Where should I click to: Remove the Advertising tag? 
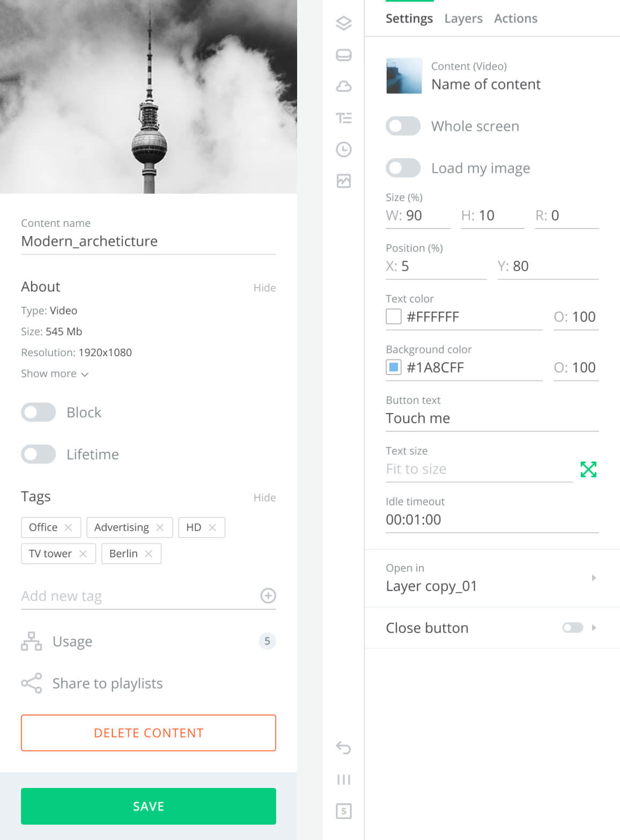pos(160,527)
